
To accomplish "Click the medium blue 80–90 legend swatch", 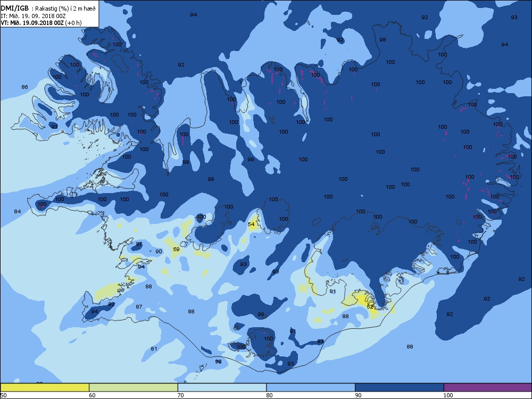I will (x=311, y=387).
